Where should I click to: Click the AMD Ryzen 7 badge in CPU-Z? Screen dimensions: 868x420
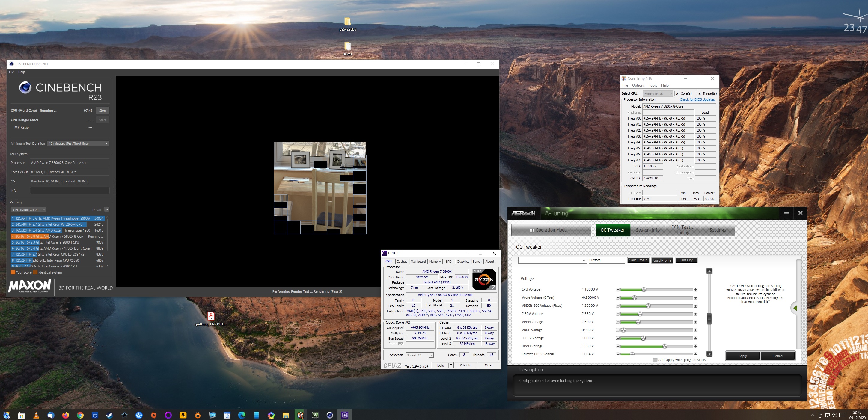click(x=484, y=280)
